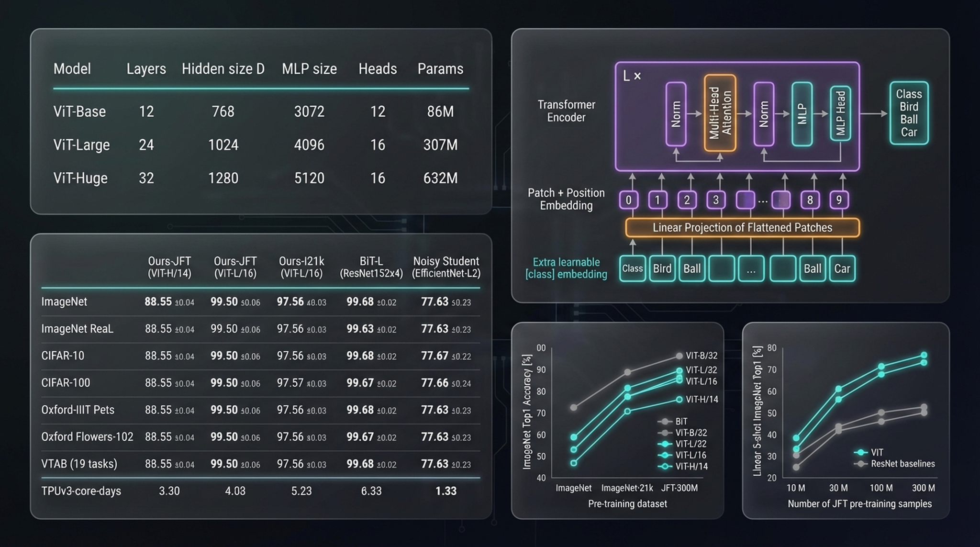Viewport: 980px width, 547px height.
Task: Select the '307M' params value
Action: point(440,145)
